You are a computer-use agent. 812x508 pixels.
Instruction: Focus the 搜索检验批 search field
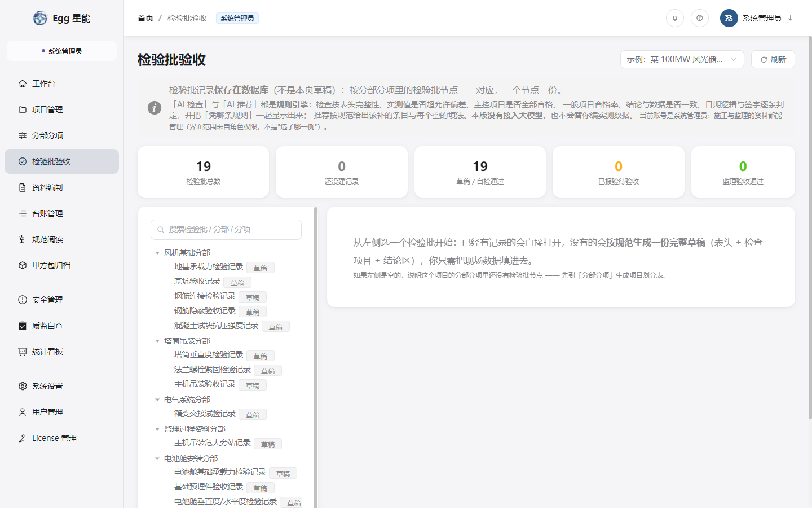click(x=226, y=229)
